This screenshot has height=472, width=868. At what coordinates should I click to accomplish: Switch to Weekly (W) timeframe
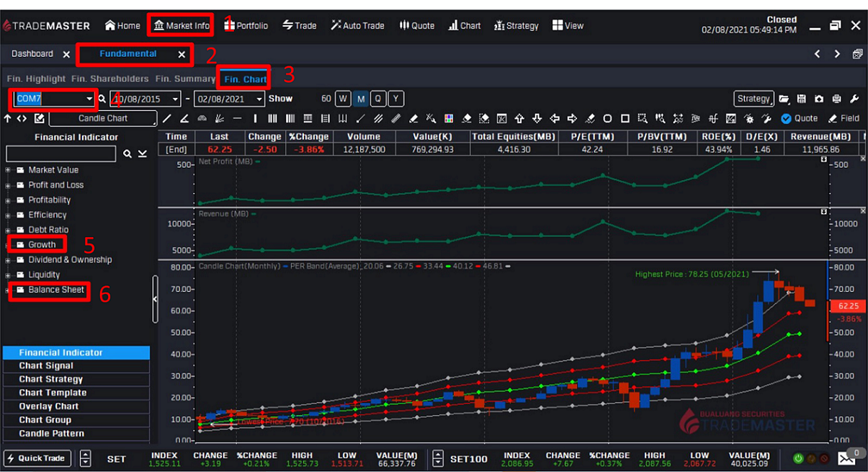point(344,99)
